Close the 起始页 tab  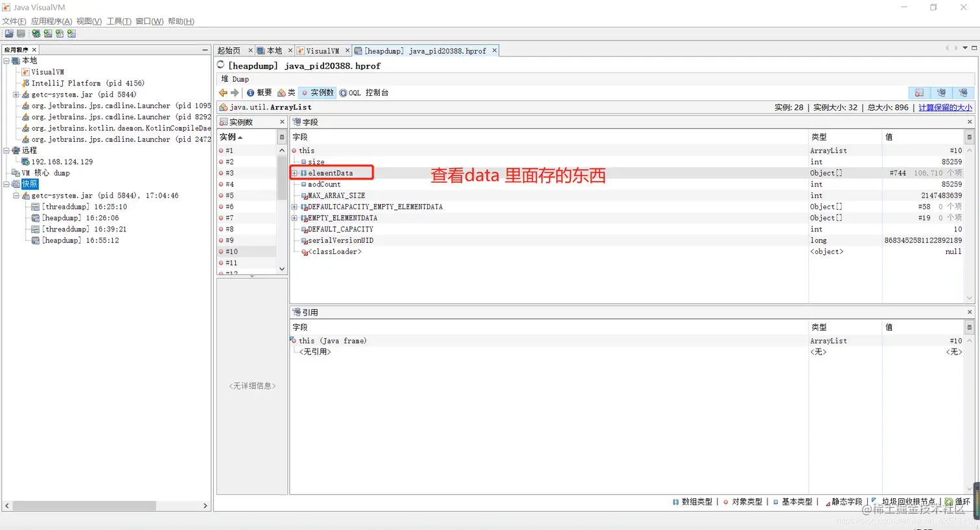pos(250,51)
